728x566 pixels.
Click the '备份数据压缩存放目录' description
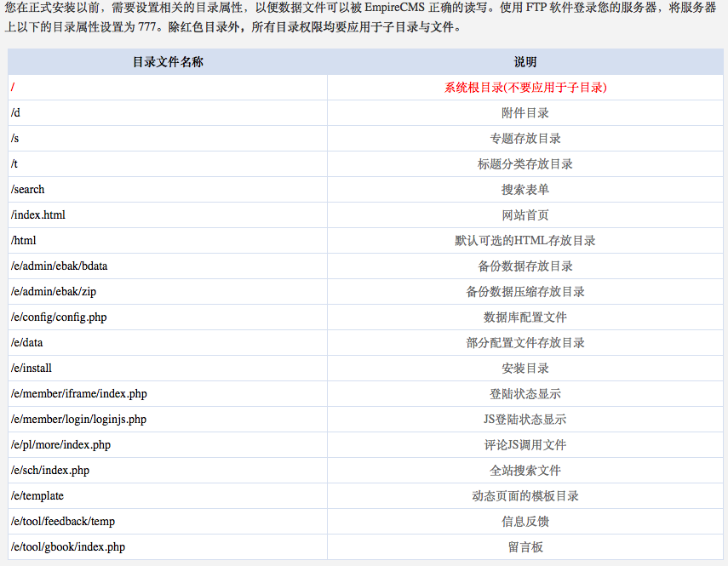coord(525,291)
